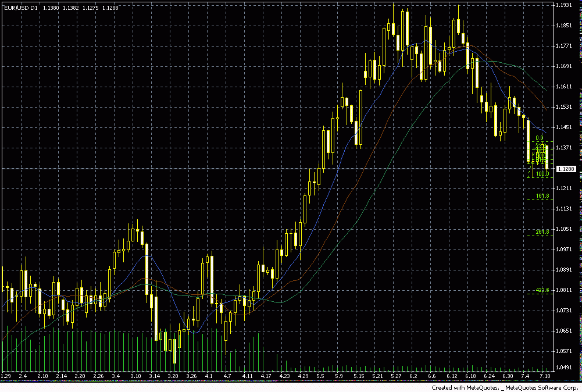The width and height of the screenshot is (582, 392).
Task: Click the 1.1211 price axis label
Action: [564, 188]
